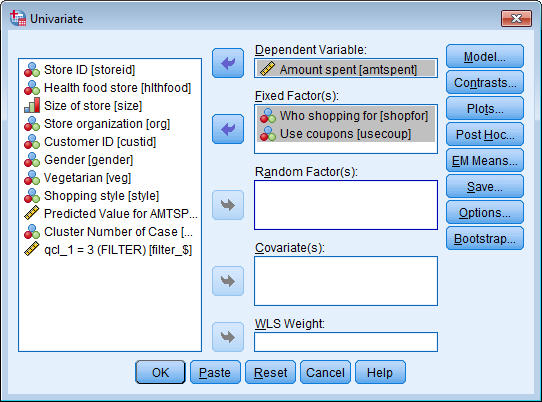Click inside the WLS Weight field
Screen dimensions: 542x402
(x=346, y=342)
